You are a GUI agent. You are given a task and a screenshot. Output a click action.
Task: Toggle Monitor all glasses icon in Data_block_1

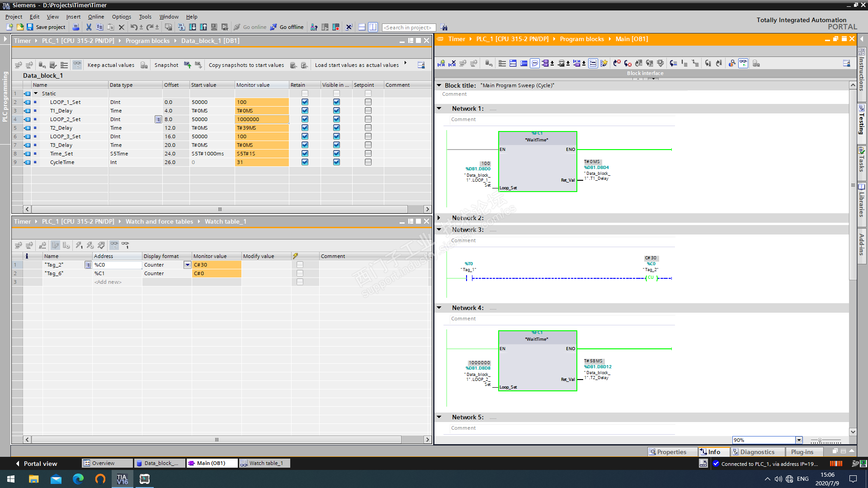[77, 65]
